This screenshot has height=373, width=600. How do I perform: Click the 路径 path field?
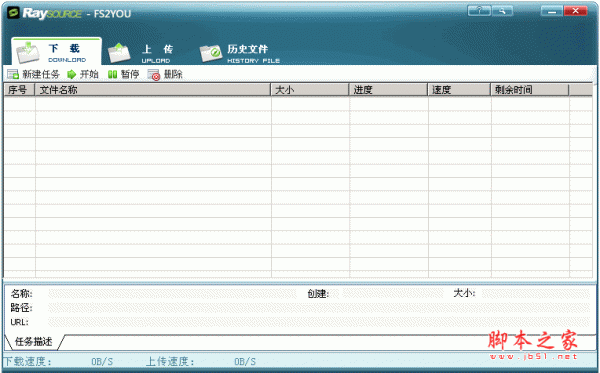tap(319, 308)
